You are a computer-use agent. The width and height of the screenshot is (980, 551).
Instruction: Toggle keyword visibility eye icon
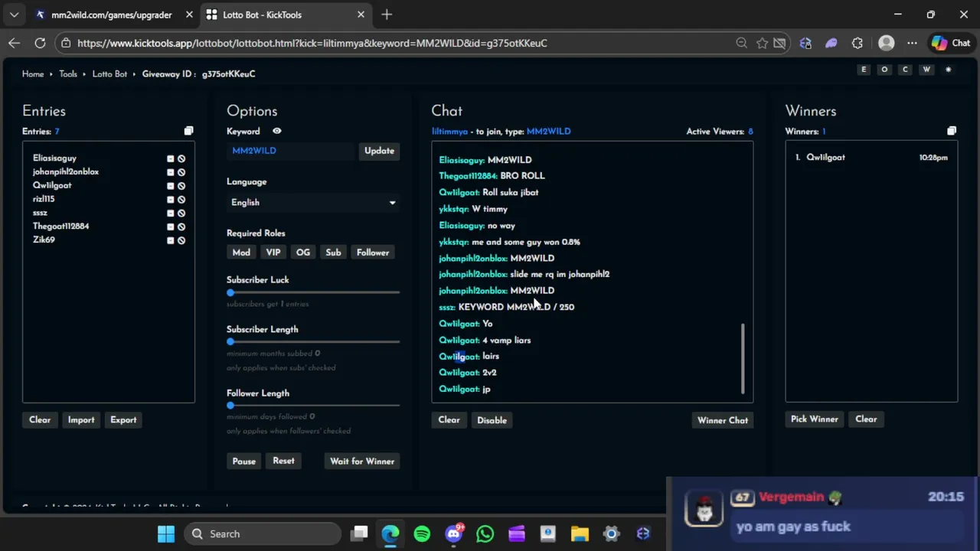[276, 131]
